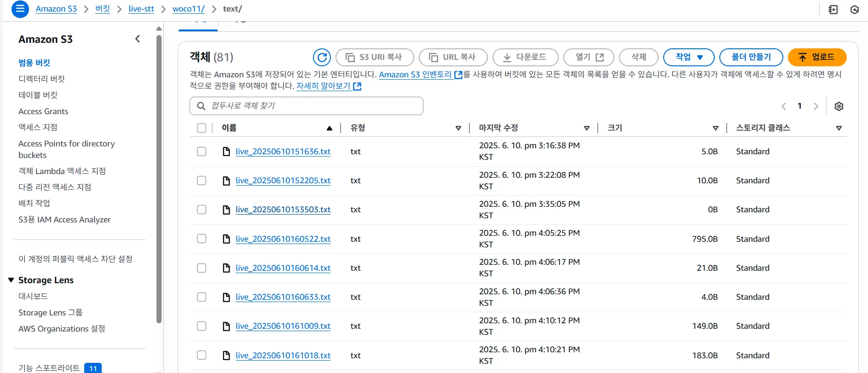Open 액세스 지점 in sidebar

pos(38,127)
